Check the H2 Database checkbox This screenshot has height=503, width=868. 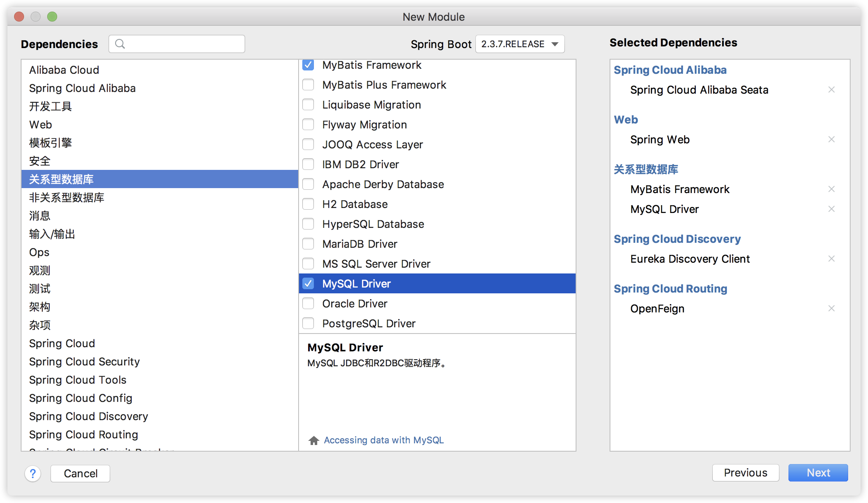308,204
